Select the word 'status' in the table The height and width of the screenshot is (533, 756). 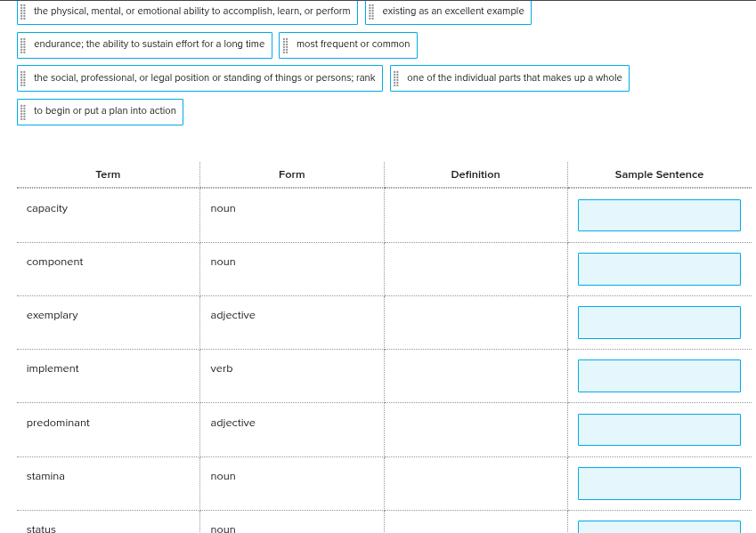(41, 529)
